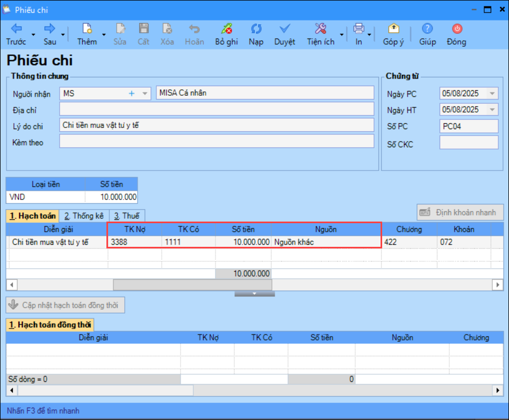
Task: Expand the Trước dropdown arrow
Action: [33, 34]
